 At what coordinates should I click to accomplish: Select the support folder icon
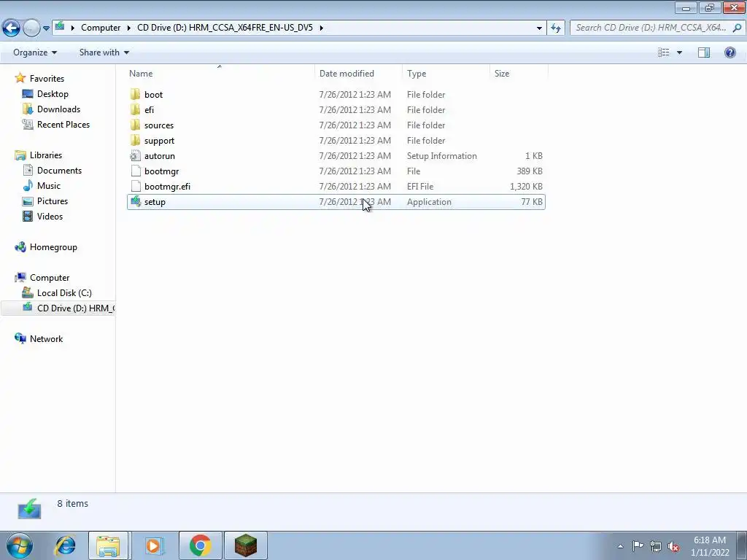[x=135, y=141]
